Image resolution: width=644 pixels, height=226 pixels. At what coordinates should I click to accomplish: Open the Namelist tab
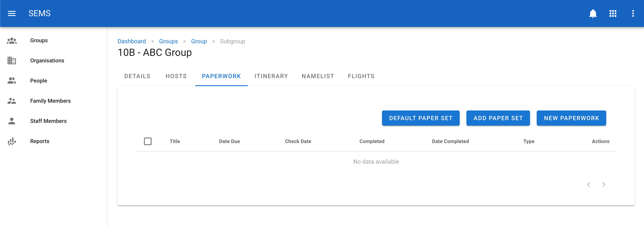pos(318,76)
